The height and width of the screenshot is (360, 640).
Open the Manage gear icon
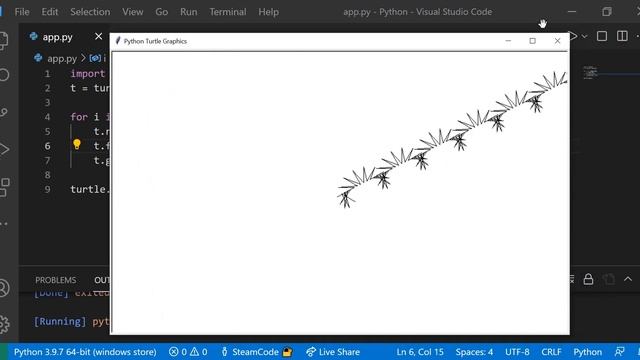point(4,324)
